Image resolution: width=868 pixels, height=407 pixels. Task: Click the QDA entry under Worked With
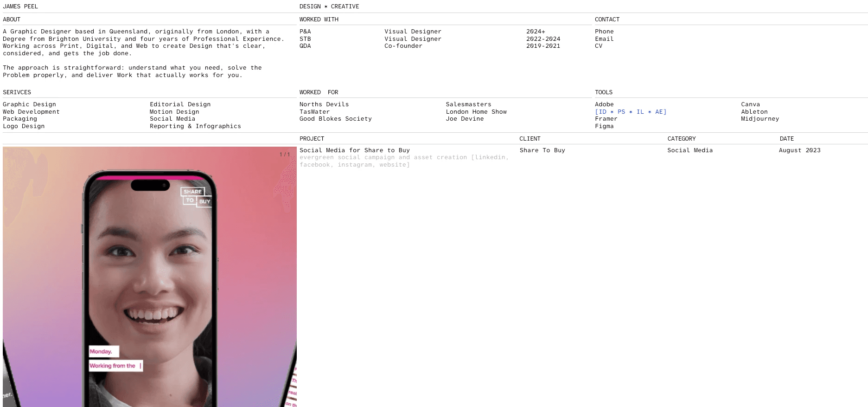[305, 46]
